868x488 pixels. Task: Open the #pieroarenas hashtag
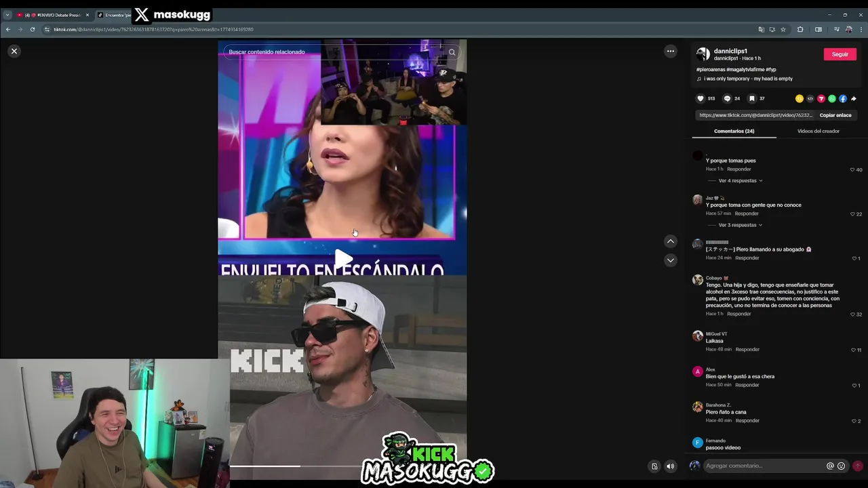tap(711, 69)
